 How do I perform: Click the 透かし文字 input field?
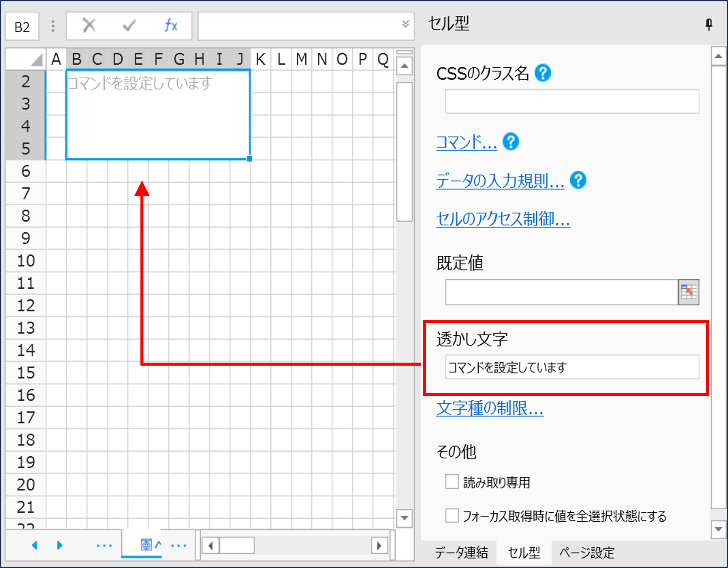[572, 367]
